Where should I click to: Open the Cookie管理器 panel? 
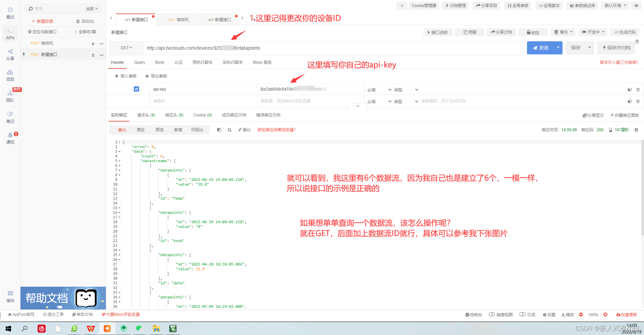point(423,5)
